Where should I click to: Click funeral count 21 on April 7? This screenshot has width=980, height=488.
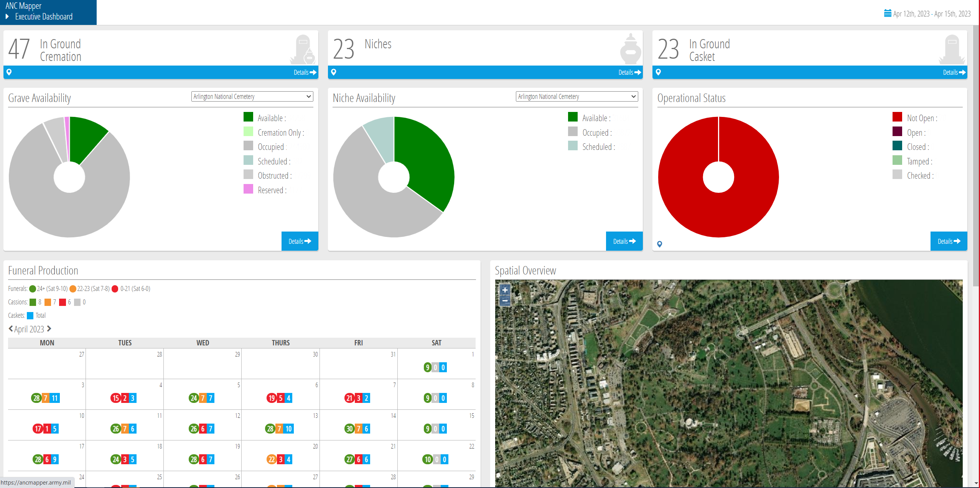coord(349,398)
